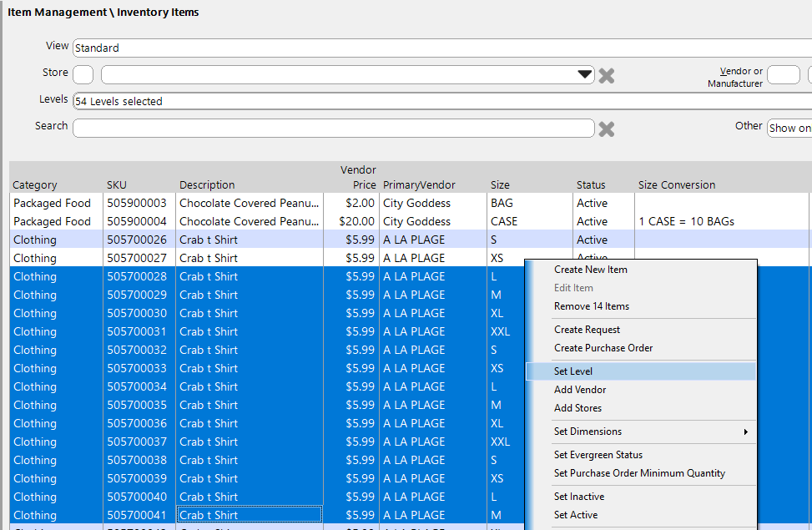Select Set Level from context menu
The image size is (812, 530).
(573, 371)
